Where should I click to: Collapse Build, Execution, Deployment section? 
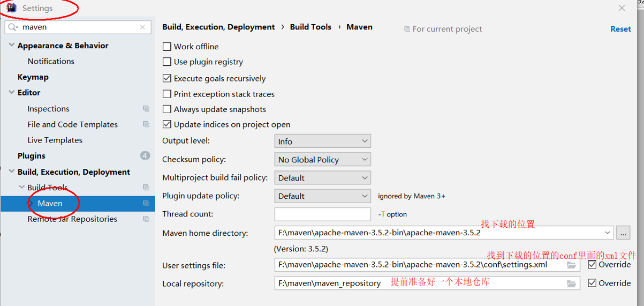[x=11, y=172]
